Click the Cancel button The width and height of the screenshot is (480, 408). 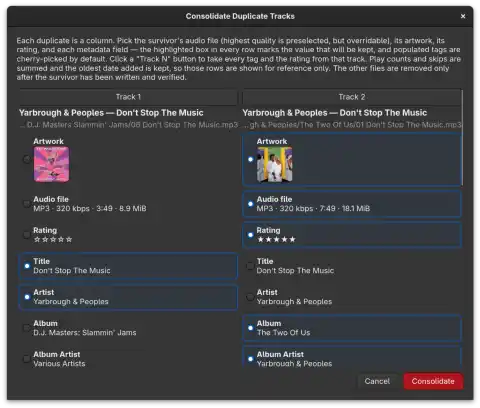pyautogui.click(x=377, y=381)
